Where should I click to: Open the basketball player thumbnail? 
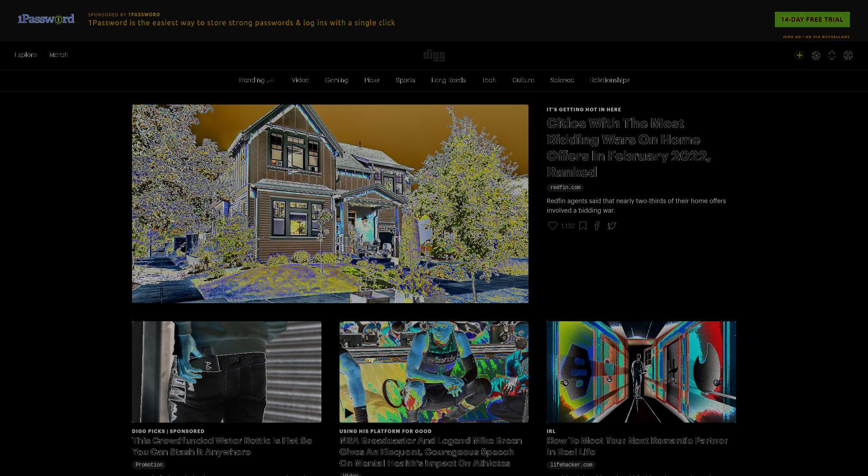click(x=434, y=372)
